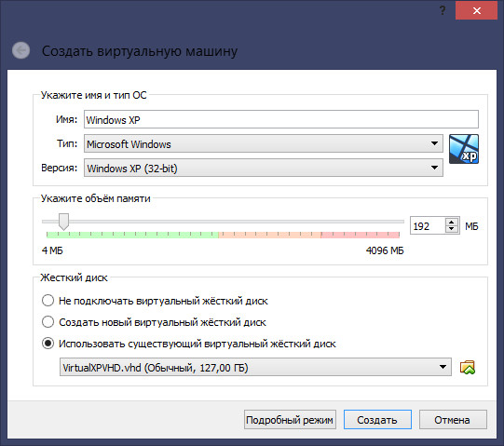The width and height of the screenshot is (504, 446).
Task: Select 'Создать новый виртуальный жёсткий диск' option
Action: pos(48,322)
